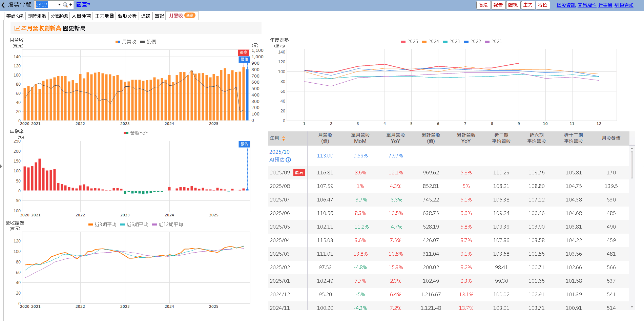The image size is (644, 321).
Task: Click the back arrow beside 股票代號
Action: coord(3,5)
